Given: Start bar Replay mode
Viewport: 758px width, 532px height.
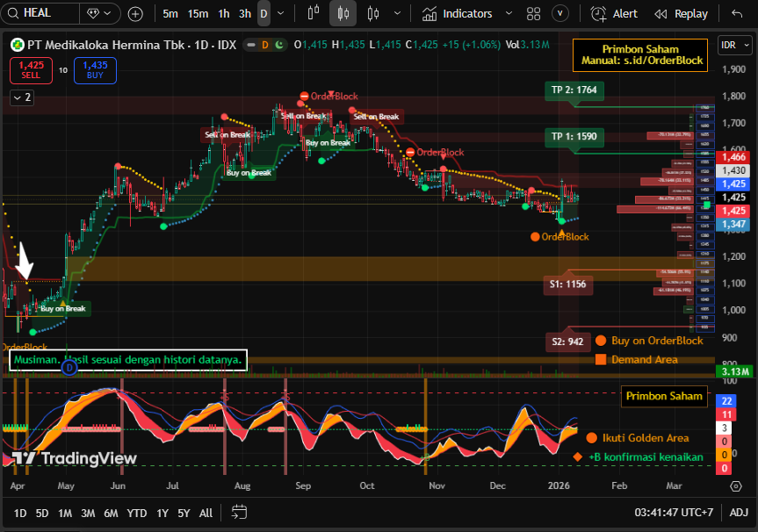Looking at the screenshot, I should coord(682,14).
